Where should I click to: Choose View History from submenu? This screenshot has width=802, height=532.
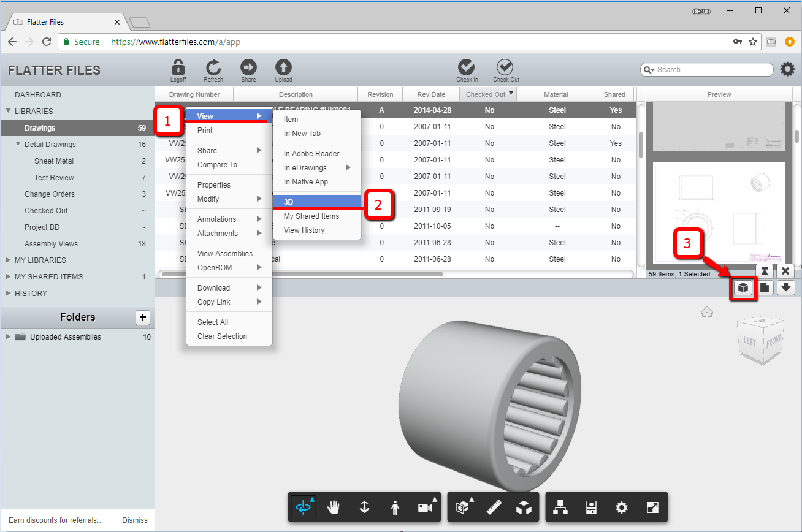317,230
